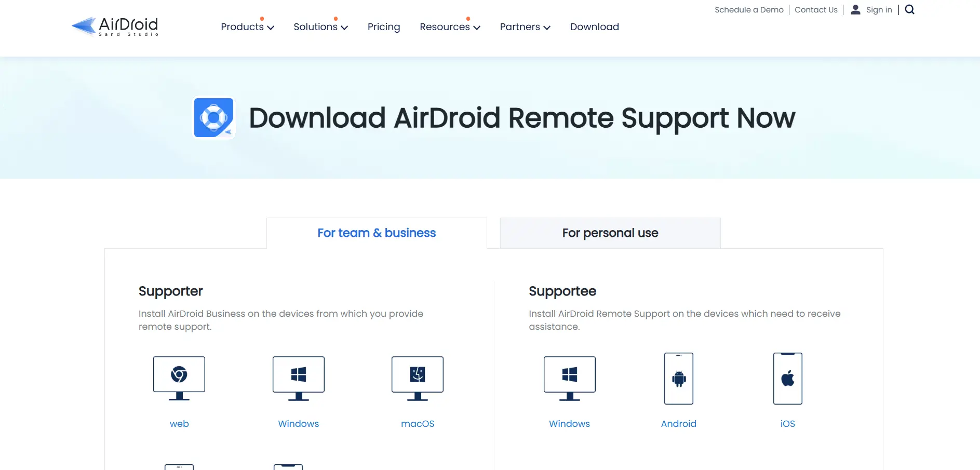The width and height of the screenshot is (980, 470).
Task: Open the search magnifier icon
Action: click(909, 9)
